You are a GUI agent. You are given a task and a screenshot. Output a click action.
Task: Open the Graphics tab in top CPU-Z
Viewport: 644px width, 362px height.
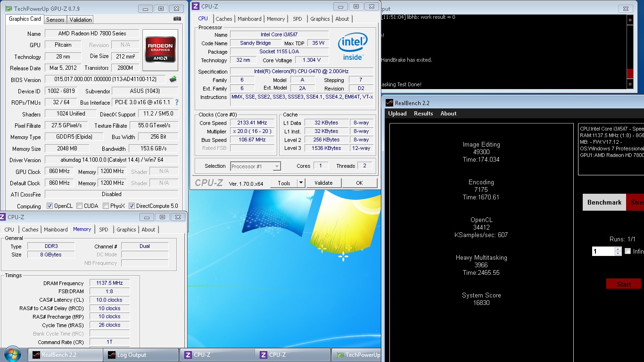click(320, 19)
